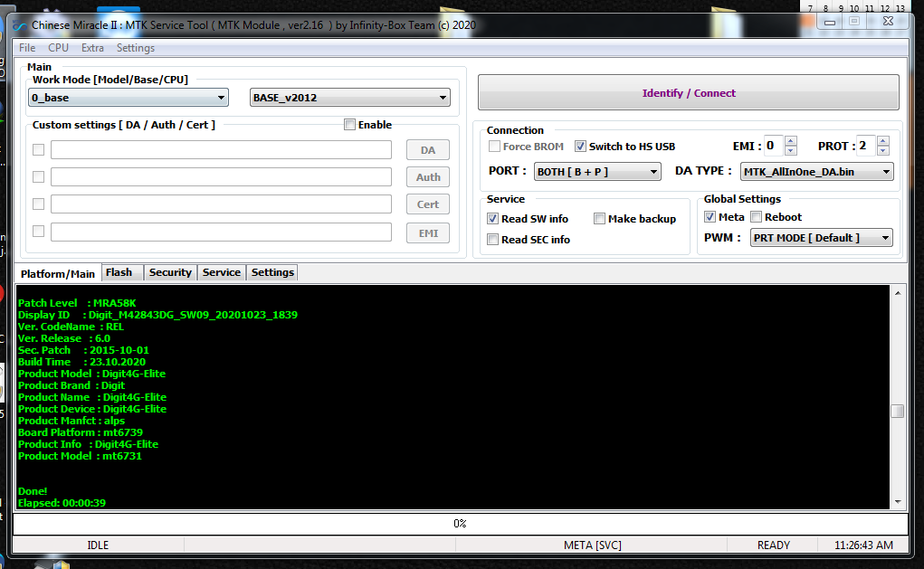Screen dimensions: 924x569
Task: Click the IDLE status bar entry
Action: [98, 545]
